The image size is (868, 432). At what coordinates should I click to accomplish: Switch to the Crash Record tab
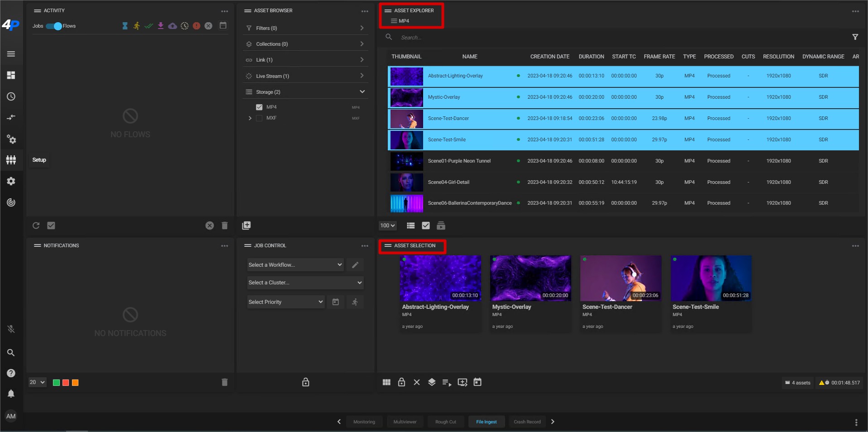(527, 422)
